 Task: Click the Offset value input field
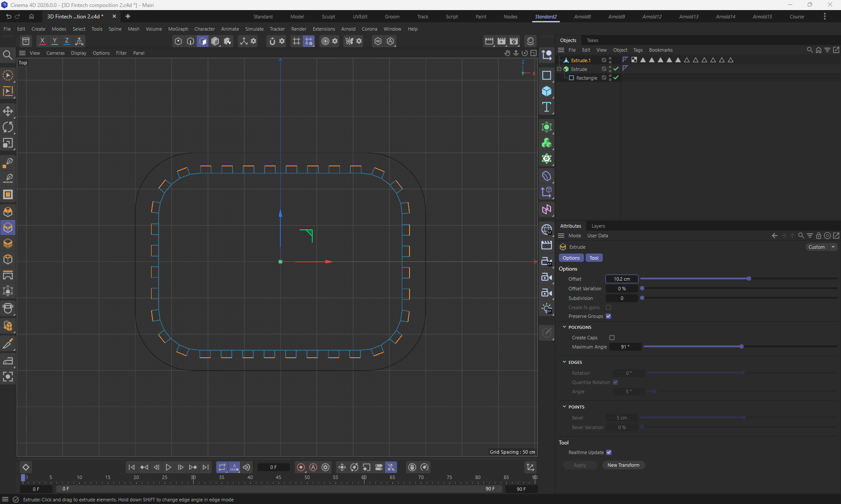pos(622,279)
